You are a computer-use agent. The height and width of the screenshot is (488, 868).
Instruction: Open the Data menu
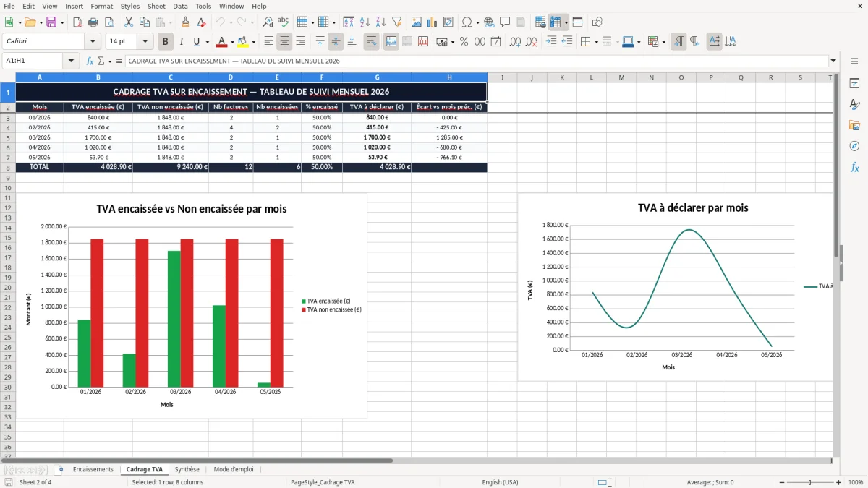tap(180, 6)
